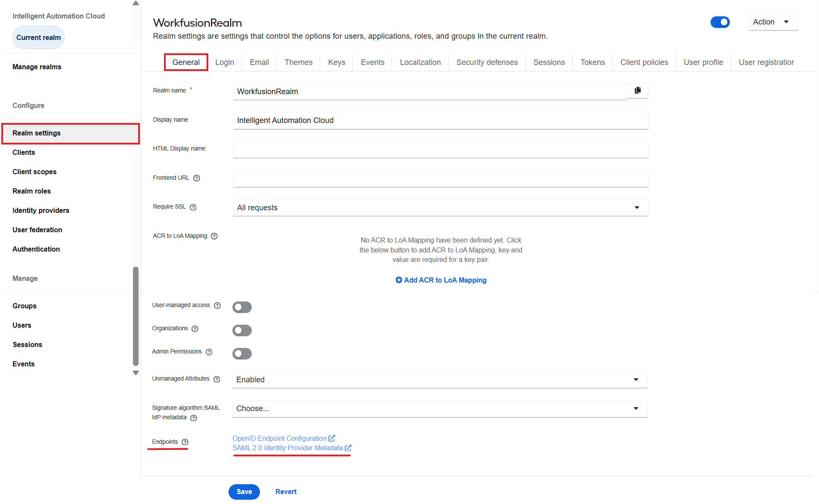Image resolution: width=819 pixels, height=504 pixels.
Task: Open help for Require SSL
Action: [x=193, y=207]
